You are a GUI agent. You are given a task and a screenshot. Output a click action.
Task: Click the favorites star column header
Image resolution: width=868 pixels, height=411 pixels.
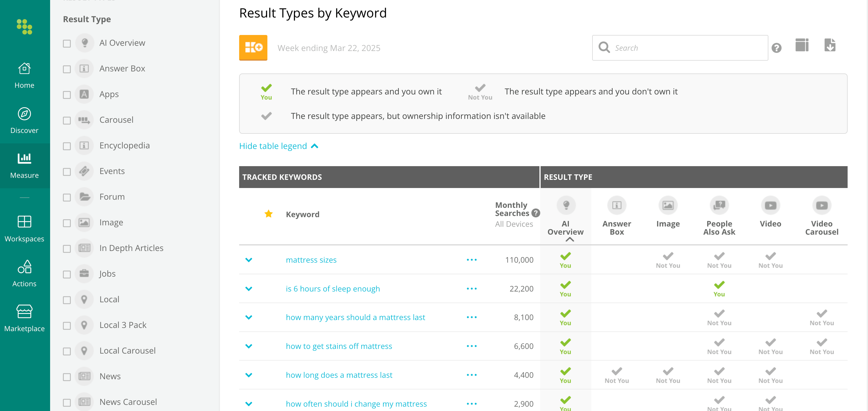269,214
